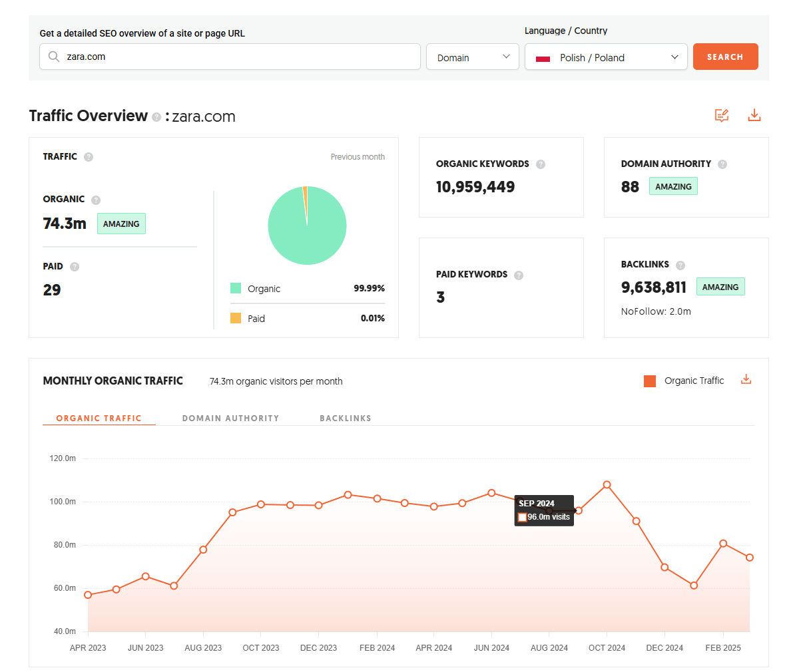Open help icon next to TRAFFIC heading

89,157
